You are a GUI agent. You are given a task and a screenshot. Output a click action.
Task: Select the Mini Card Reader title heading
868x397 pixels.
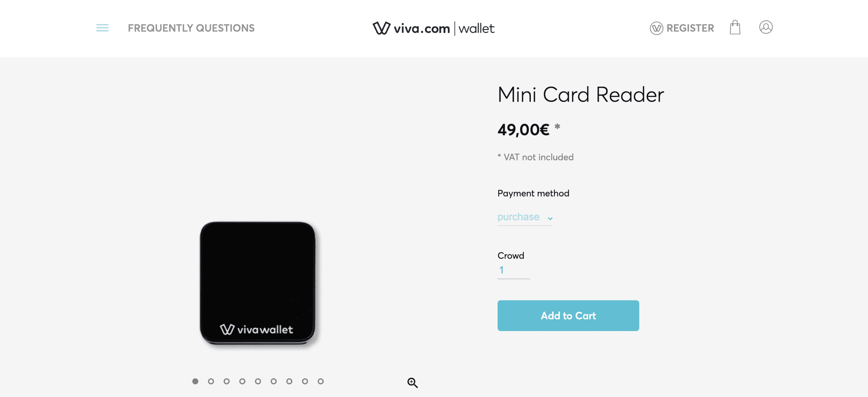tap(581, 94)
